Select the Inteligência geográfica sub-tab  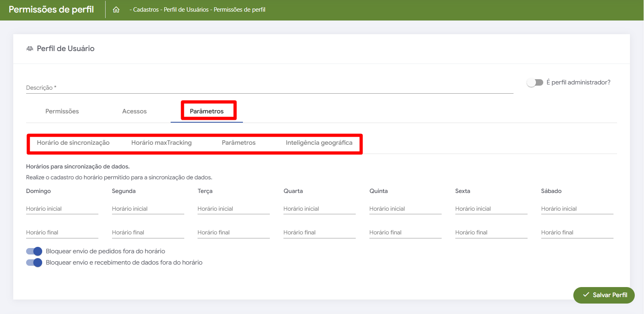click(x=319, y=143)
